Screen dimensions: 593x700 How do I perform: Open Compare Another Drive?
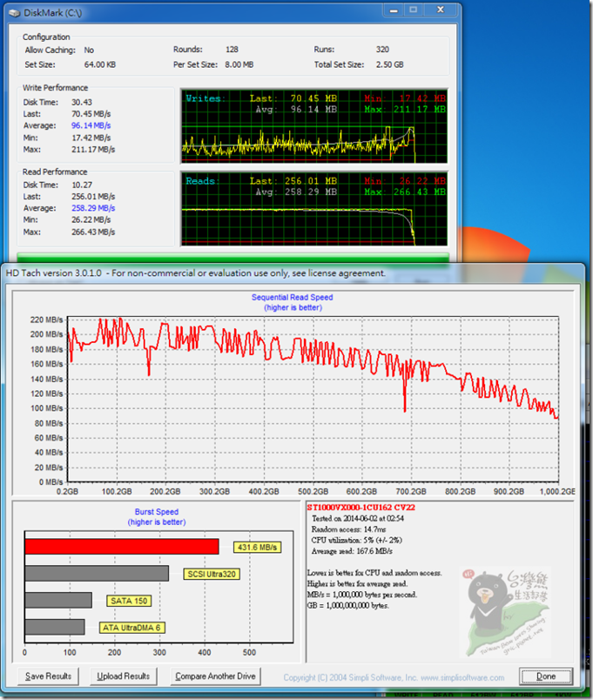pyautogui.click(x=215, y=676)
